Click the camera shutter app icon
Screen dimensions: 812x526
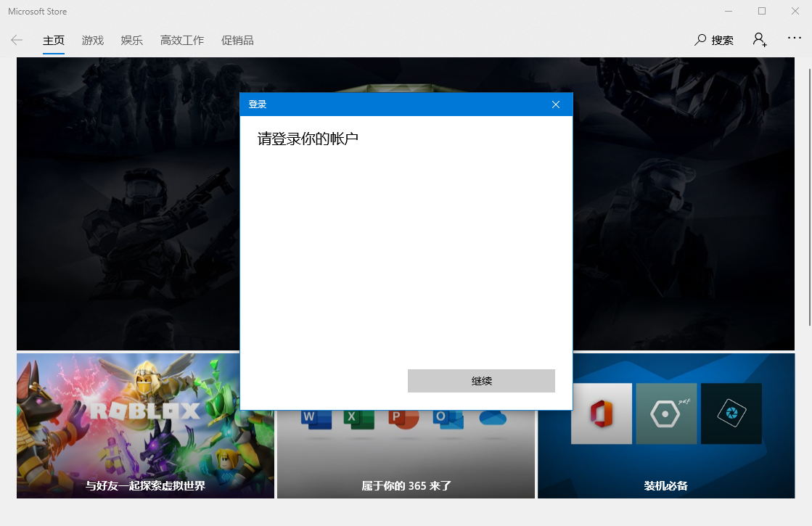coord(731,414)
